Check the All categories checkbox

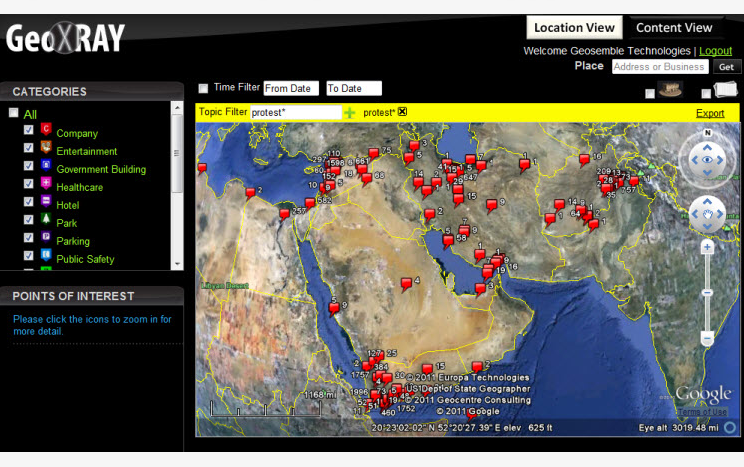coord(14,113)
